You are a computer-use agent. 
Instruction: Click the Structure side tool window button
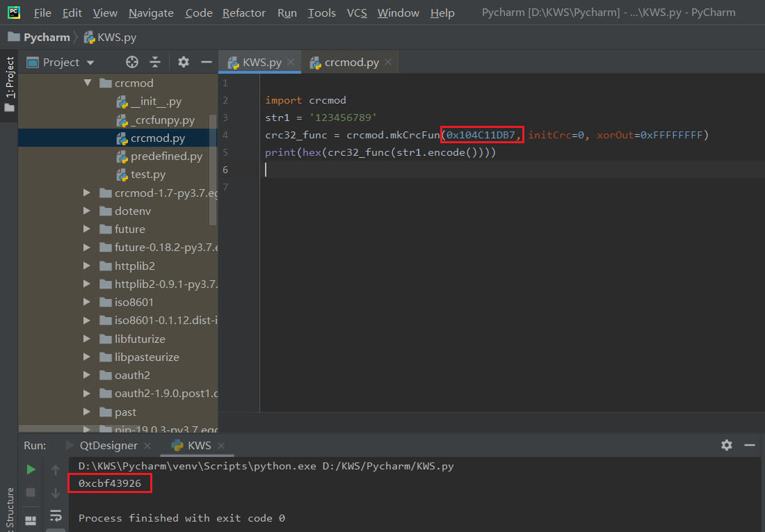point(9,510)
